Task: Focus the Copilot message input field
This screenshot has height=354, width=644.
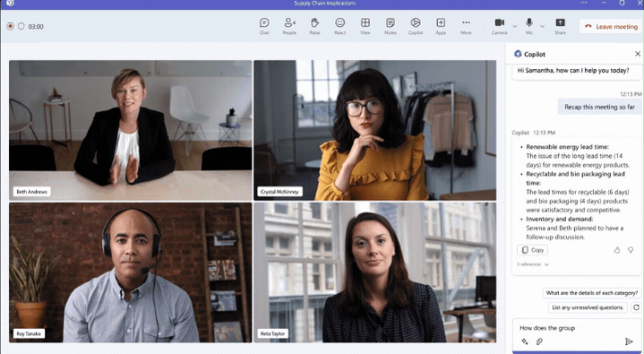Action: 577,328
